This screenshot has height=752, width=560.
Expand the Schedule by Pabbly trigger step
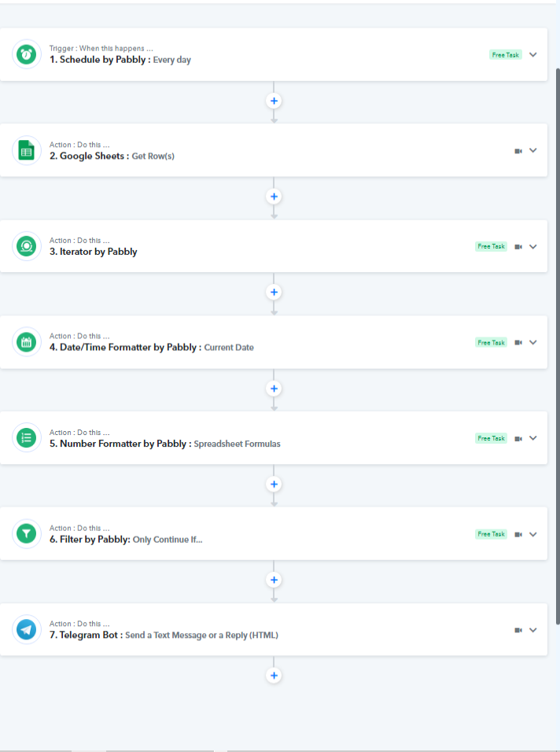532,55
